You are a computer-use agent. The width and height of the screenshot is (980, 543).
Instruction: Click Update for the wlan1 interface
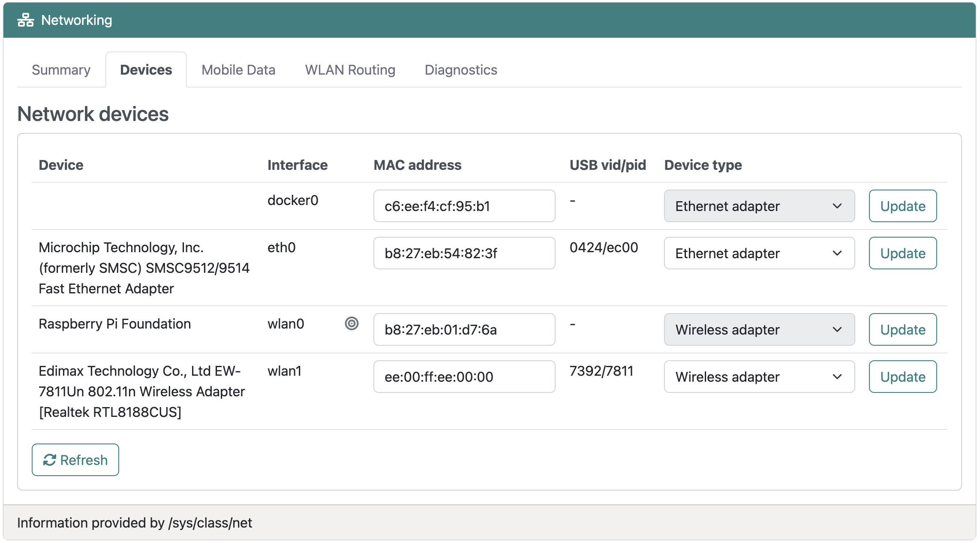pos(903,377)
